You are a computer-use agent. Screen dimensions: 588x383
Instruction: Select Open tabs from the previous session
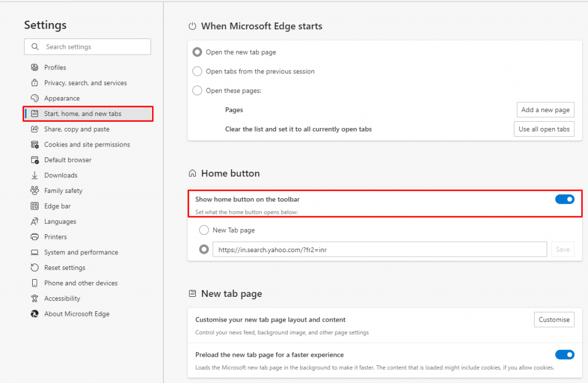click(x=198, y=71)
